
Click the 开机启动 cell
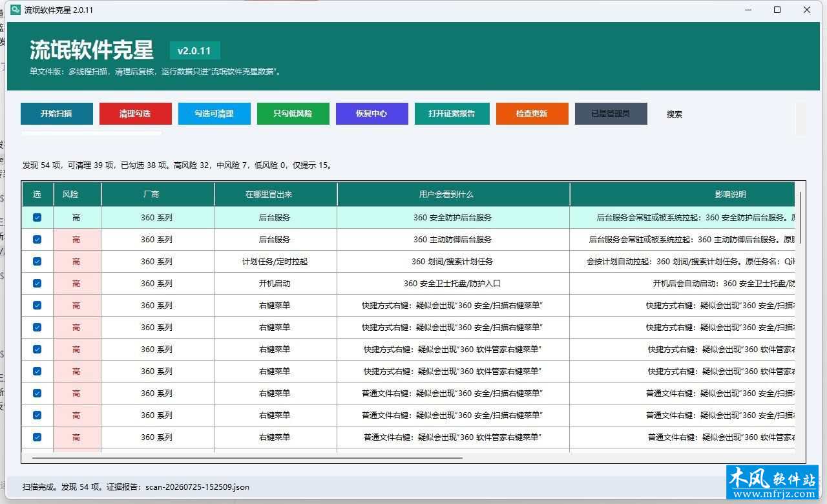(x=276, y=284)
